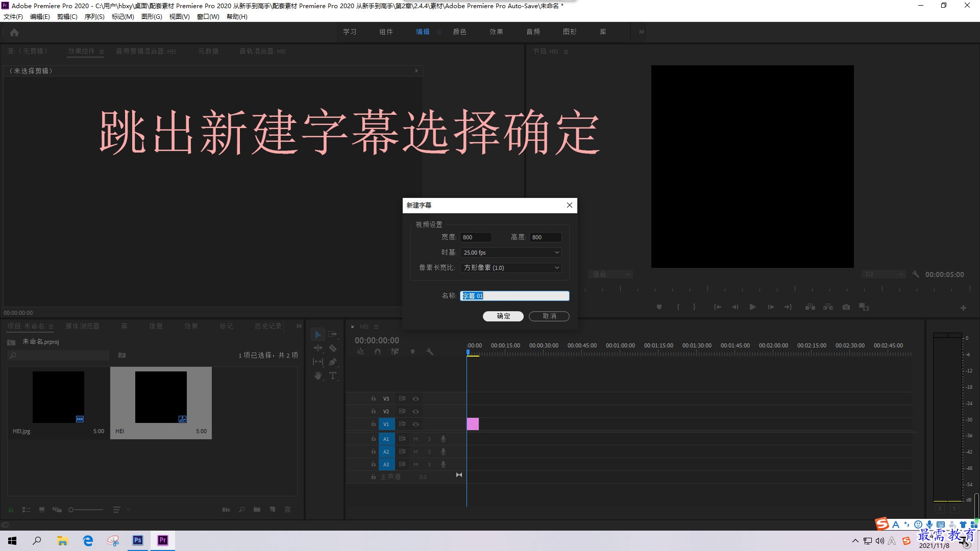The width and height of the screenshot is (980, 551).
Task: Select the Ripple Edit tool
Action: point(318,348)
